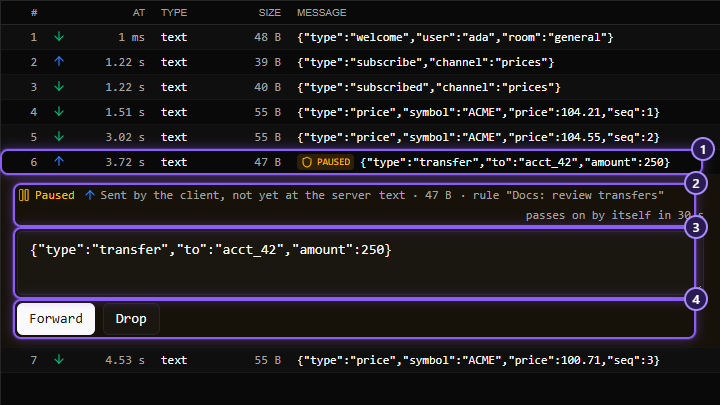
Task: Click the 3.02 s timestamp
Action: 125,137
